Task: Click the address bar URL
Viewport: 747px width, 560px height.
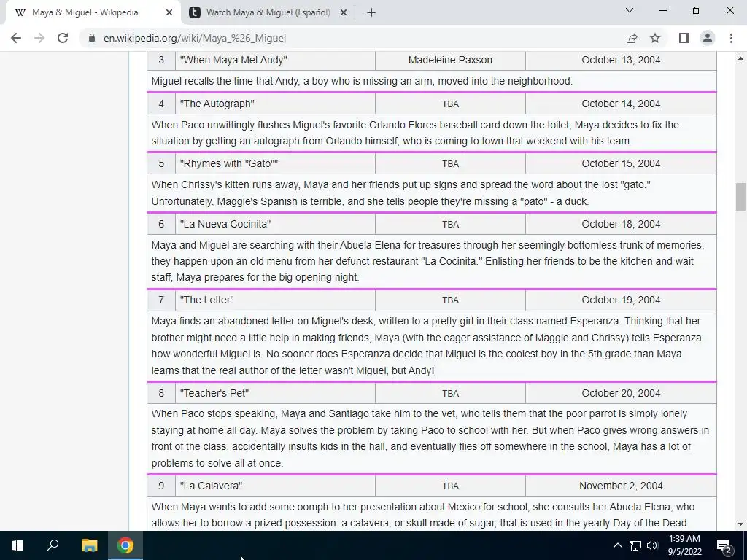Action: pyautogui.click(x=195, y=38)
